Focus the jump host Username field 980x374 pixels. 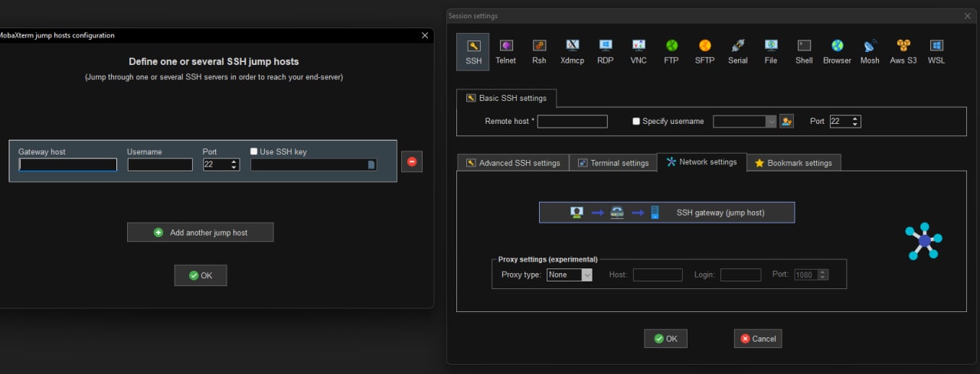[160, 164]
